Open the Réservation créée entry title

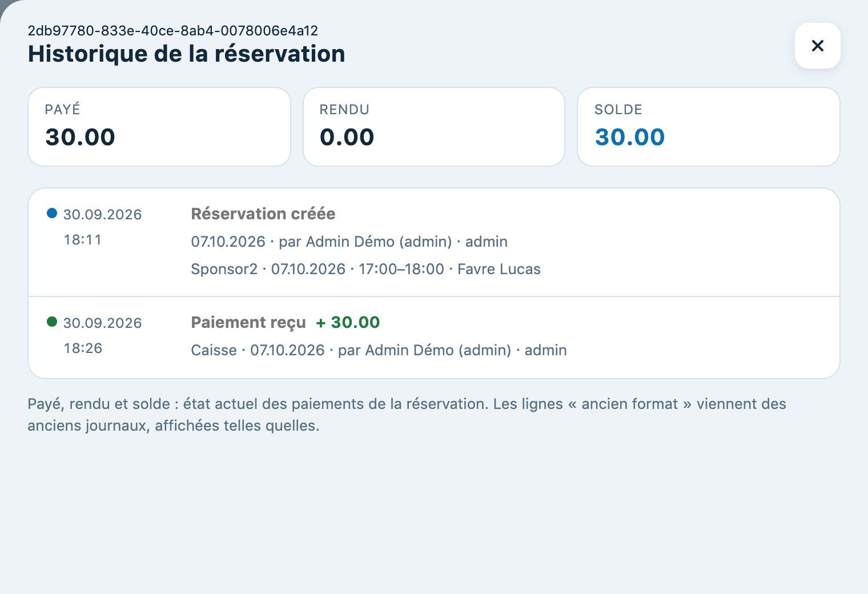263,214
